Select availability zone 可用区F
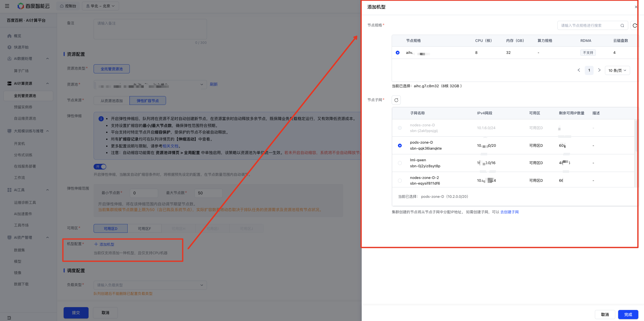Screen dimensions: 644x321 pos(144,229)
